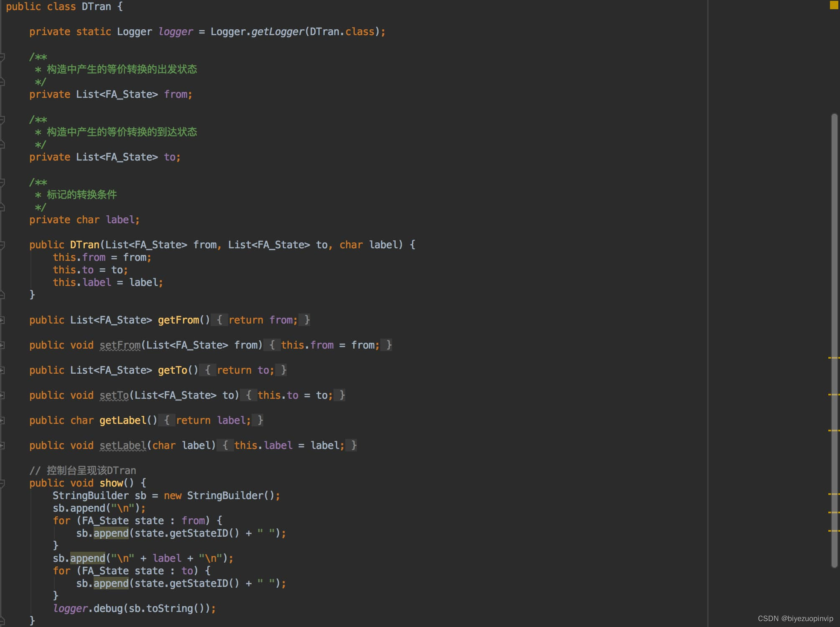Click the unused setLabel method name
840x627 pixels.
tap(123, 446)
